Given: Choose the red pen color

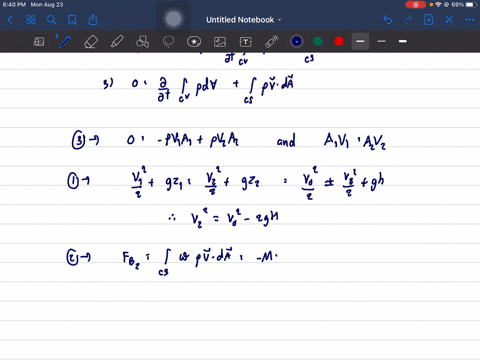Looking at the screenshot, I should 339,41.
